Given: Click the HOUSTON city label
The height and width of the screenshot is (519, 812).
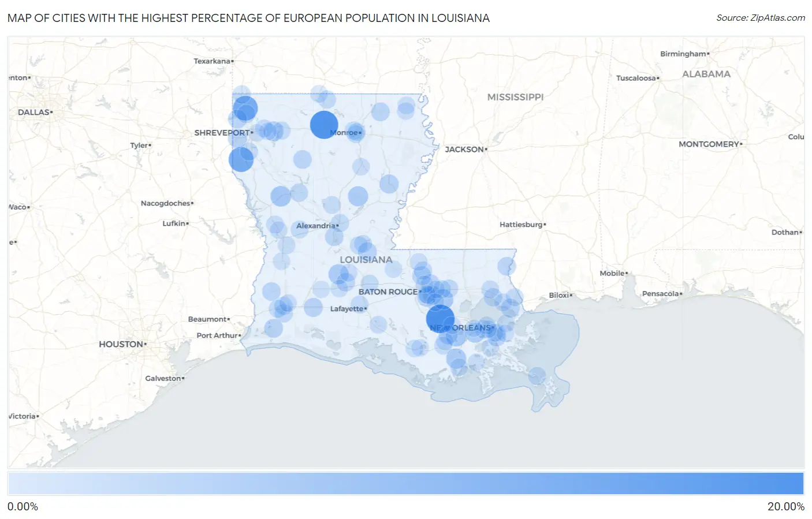Looking at the screenshot, I should point(121,344).
